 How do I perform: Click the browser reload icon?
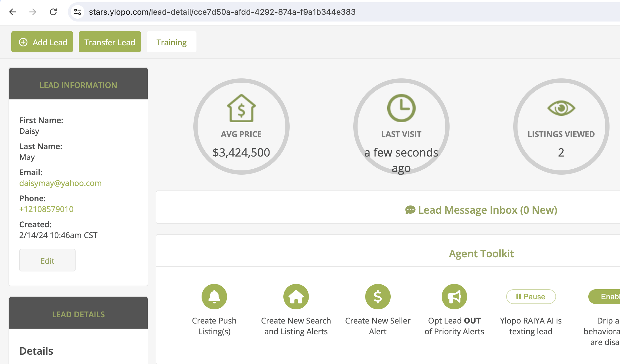pyautogui.click(x=53, y=12)
